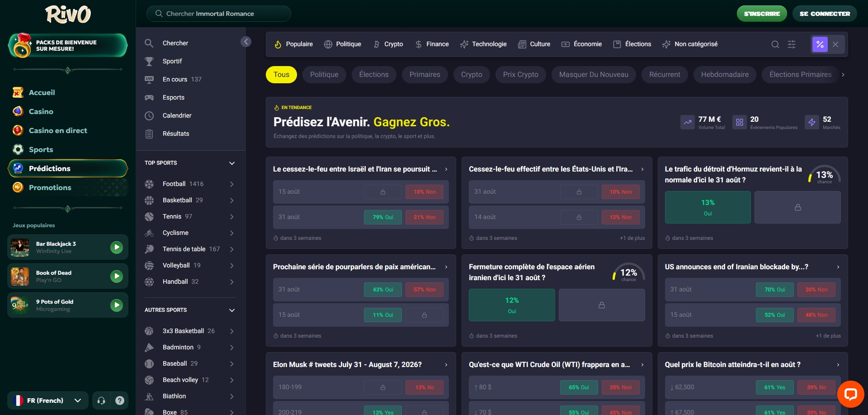
Task: Open headset support icon
Action: click(101, 401)
